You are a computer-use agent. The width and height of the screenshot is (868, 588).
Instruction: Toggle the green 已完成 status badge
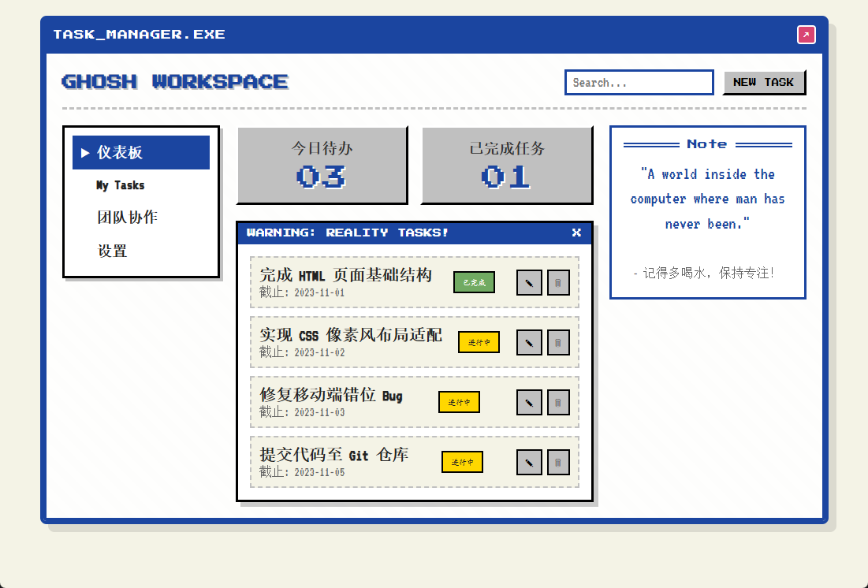point(474,282)
